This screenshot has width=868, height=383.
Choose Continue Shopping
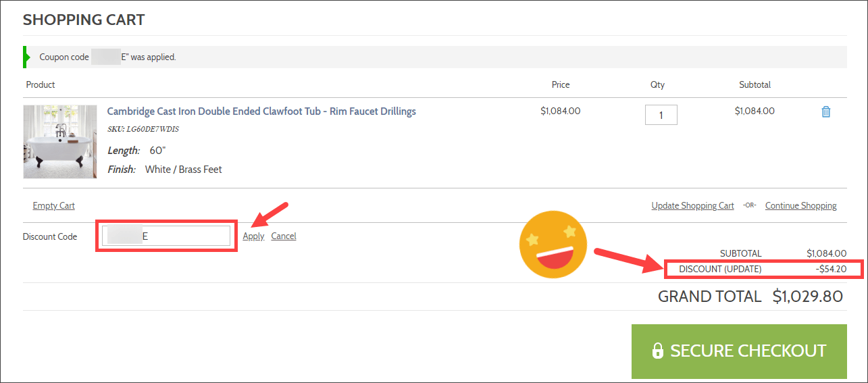(x=800, y=206)
